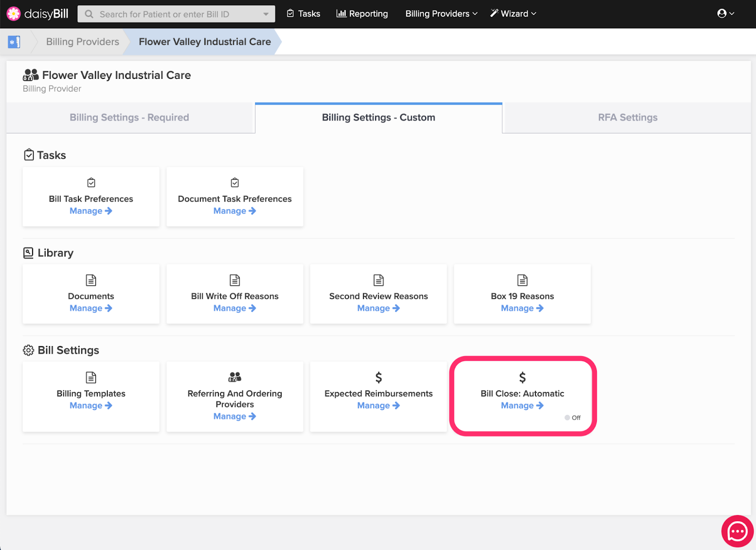Click the Bill Write Off Reasons file icon
Image resolution: width=756 pixels, height=550 pixels.
point(235,280)
